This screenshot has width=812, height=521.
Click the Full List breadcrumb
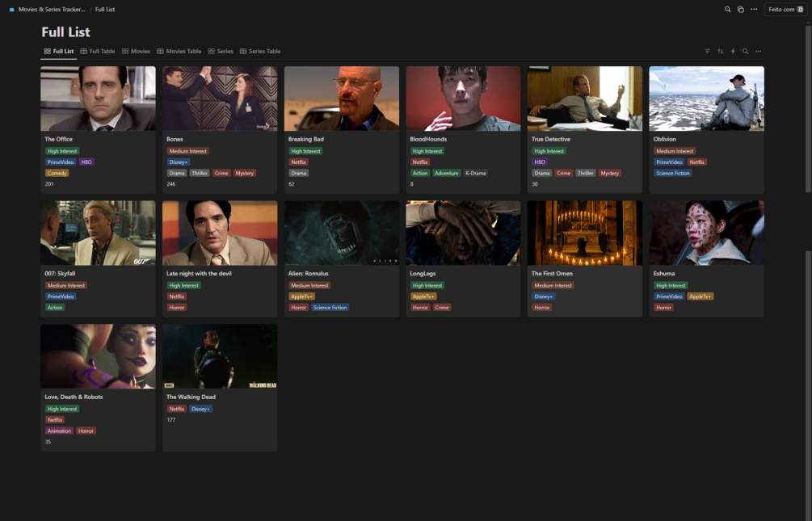[105, 10]
